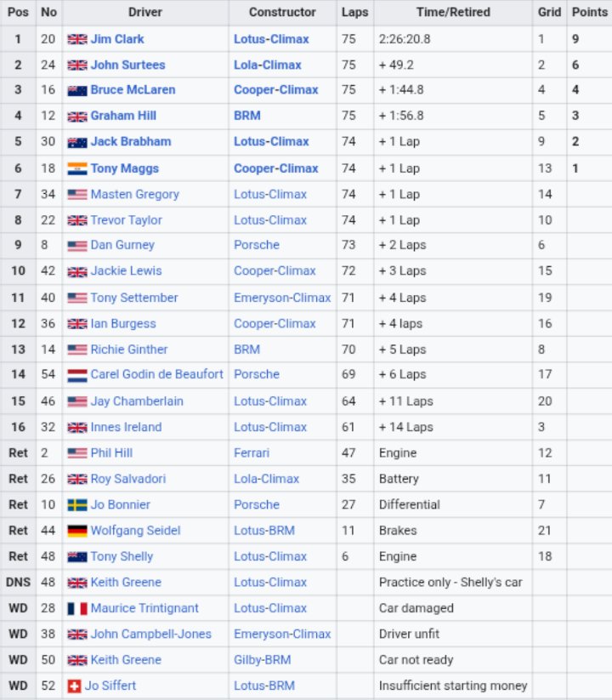Open the Maurice Trintignant link
The width and height of the screenshot is (612, 700).
click(144, 608)
